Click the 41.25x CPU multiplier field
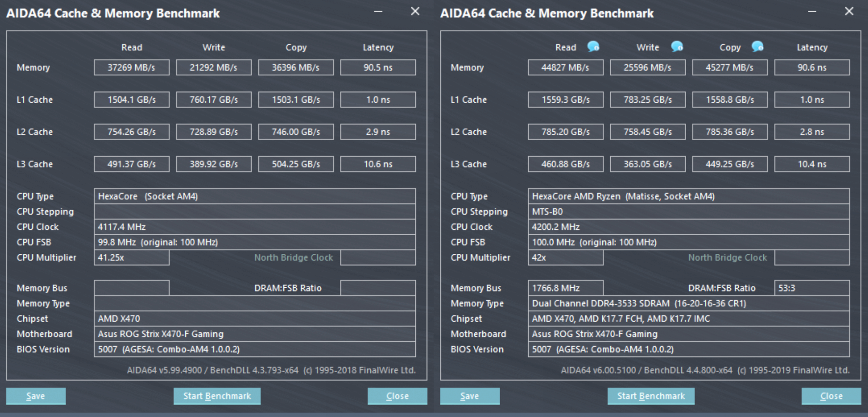Image resolution: width=868 pixels, height=417 pixels. point(132,257)
